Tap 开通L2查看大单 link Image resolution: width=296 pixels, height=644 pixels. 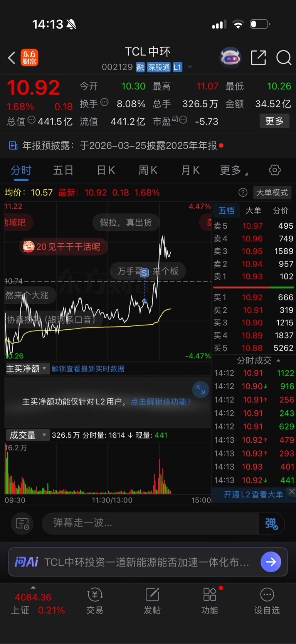click(x=253, y=494)
